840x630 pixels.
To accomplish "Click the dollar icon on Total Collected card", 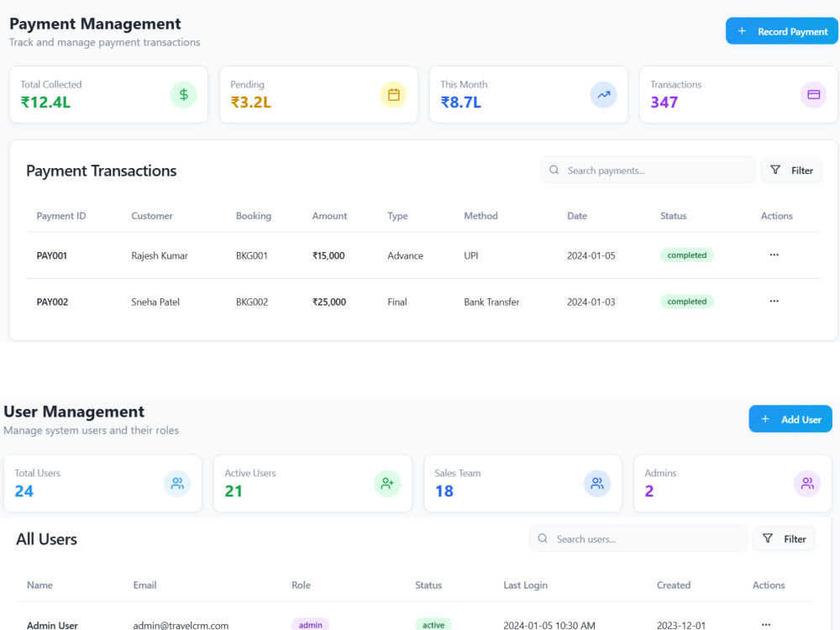I will [184, 95].
